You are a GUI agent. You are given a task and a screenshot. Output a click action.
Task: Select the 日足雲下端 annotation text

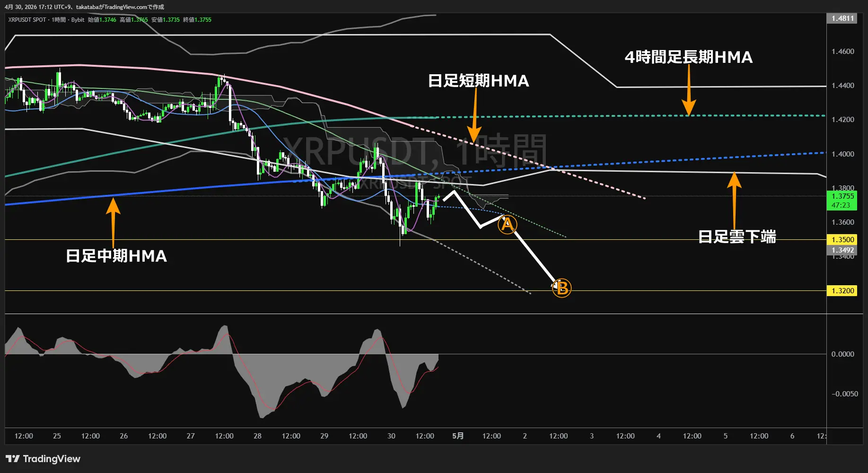point(737,237)
